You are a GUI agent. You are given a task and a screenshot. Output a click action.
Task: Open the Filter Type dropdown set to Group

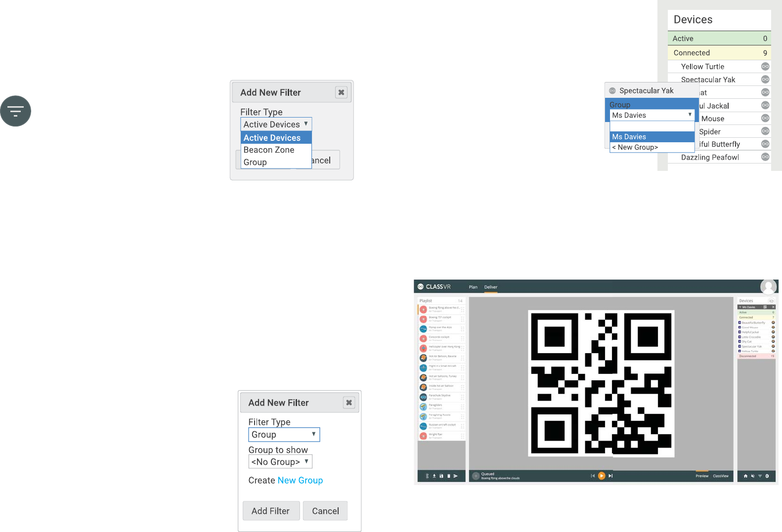(x=284, y=435)
